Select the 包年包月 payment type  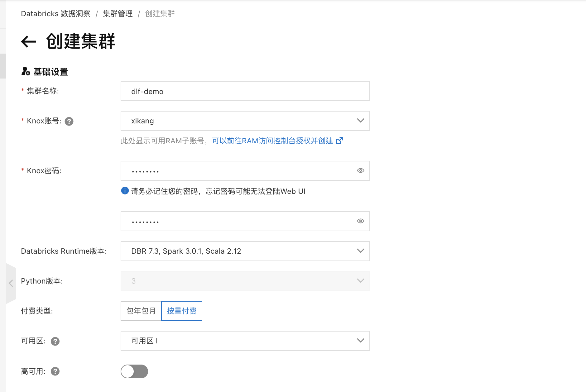[141, 311]
